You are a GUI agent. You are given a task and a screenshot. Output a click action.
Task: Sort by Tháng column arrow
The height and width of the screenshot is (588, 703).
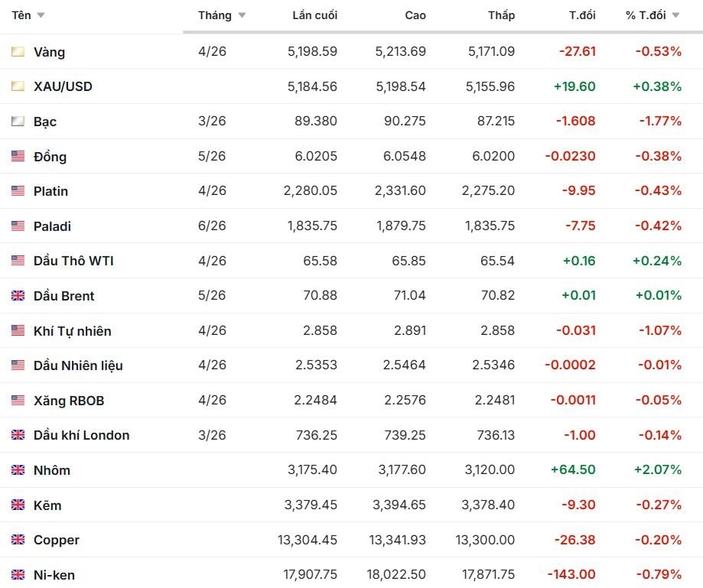[x=242, y=15]
